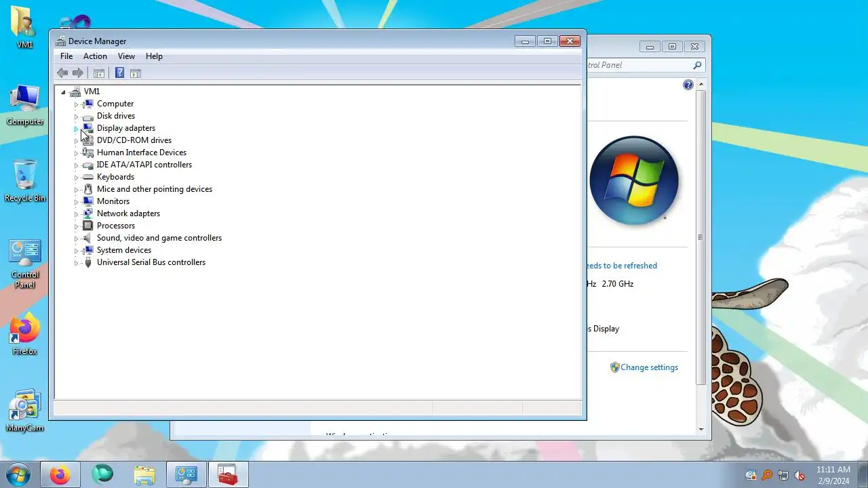The height and width of the screenshot is (488, 868).
Task: Click the muted volume tray icon
Action: pyautogui.click(x=800, y=475)
